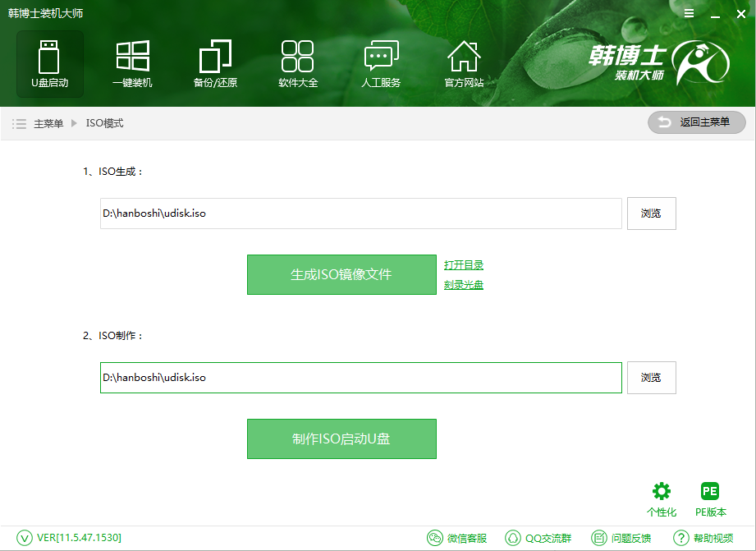
Task: Open the 打开目录 link
Action: tap(463, 264)
